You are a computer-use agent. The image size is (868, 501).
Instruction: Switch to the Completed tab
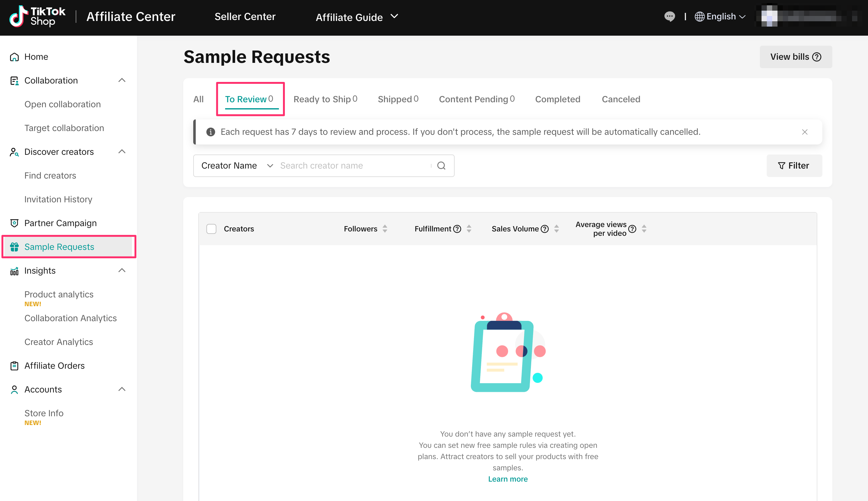(557, 99)
